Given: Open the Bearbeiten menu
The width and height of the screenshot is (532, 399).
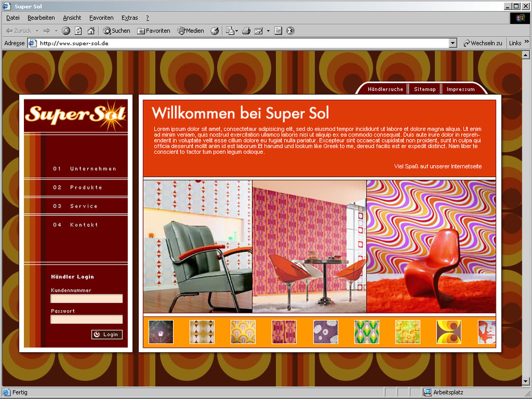Looking at the screenshot, I should [41, 18].
